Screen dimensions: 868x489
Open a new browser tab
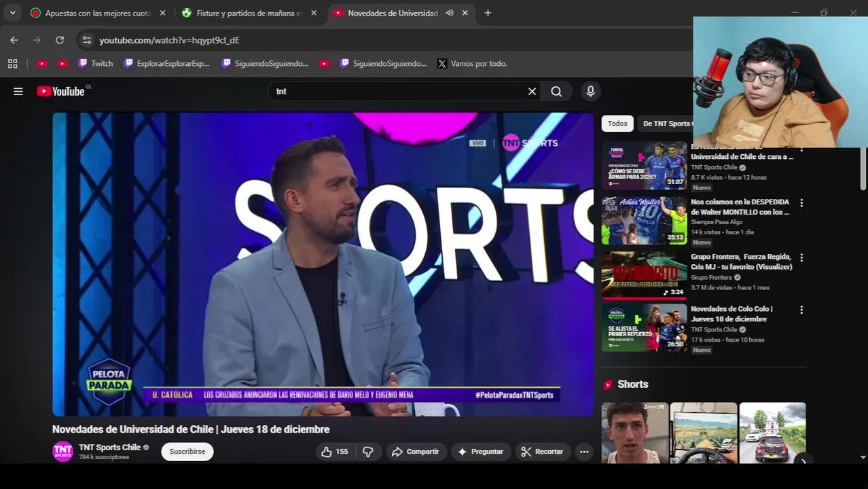488,13
